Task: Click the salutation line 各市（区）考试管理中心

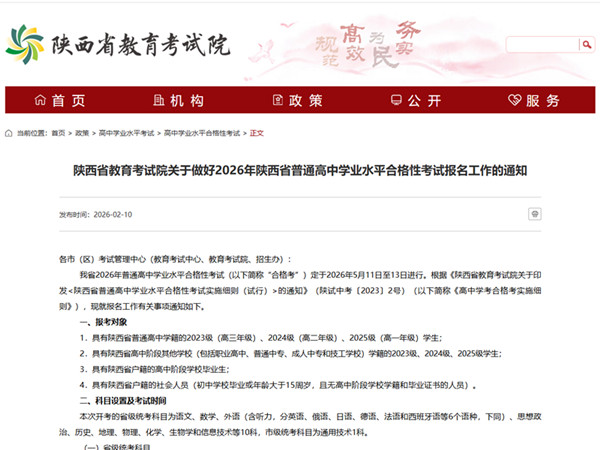Action: [x=175, y=259]
